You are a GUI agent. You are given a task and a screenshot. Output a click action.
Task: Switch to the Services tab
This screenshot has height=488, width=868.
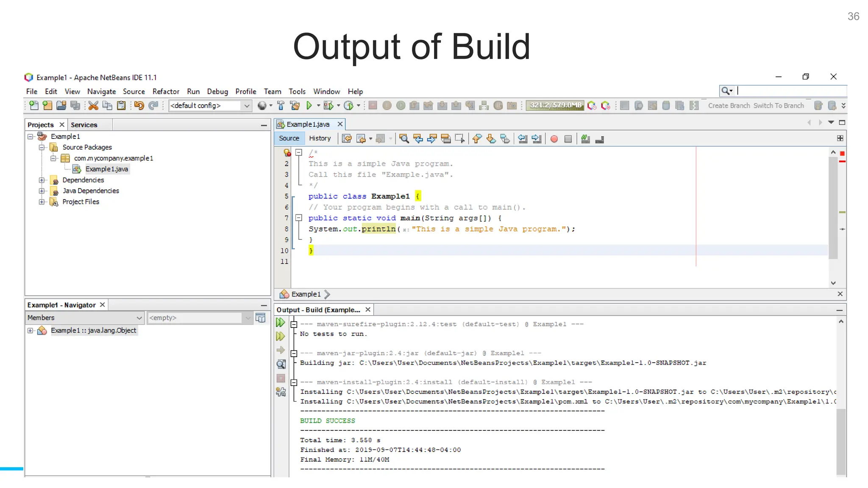tap(84, 125)
